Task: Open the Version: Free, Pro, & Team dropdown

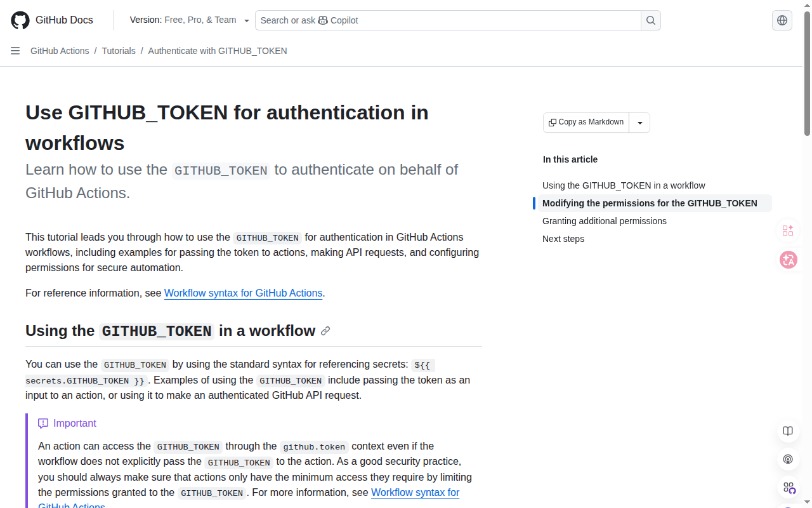Action: 189,20
